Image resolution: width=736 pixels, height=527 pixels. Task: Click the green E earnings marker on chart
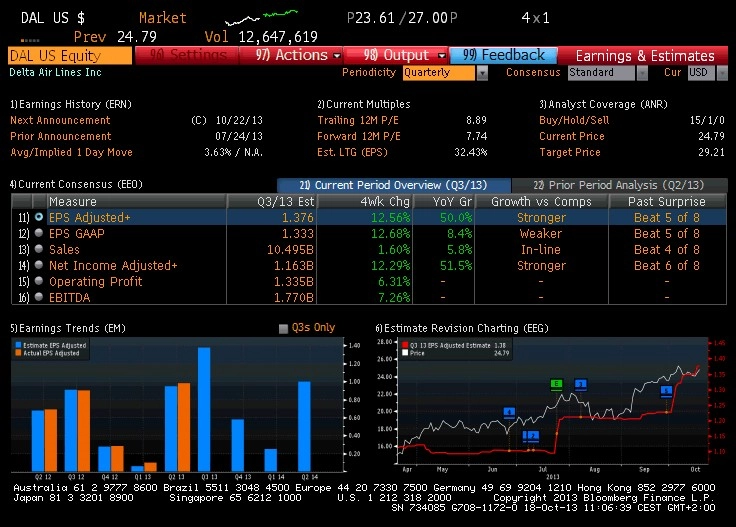[x=556, y=384]
